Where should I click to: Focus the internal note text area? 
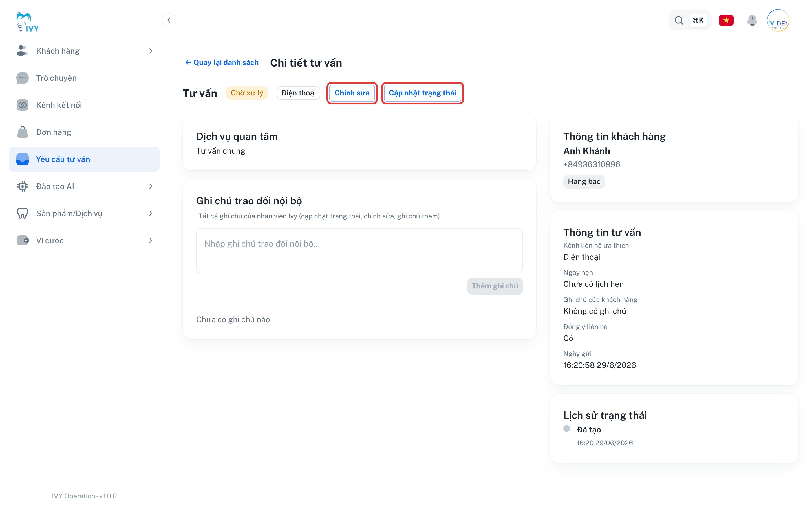click(x=359, y=251)
